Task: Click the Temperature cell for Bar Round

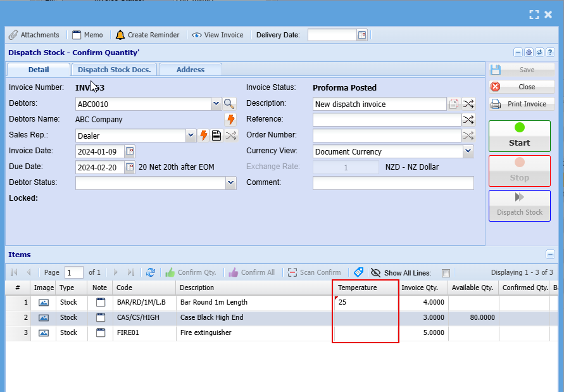Action: point(366,303)
